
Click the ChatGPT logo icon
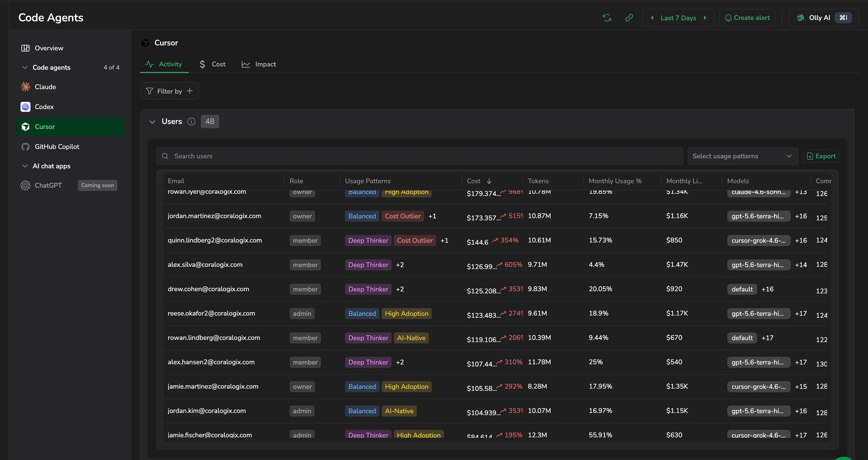pos(25,185)
